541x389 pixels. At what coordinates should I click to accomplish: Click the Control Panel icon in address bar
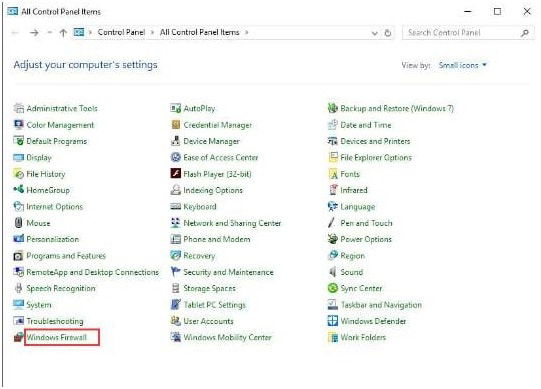point(79,32)
